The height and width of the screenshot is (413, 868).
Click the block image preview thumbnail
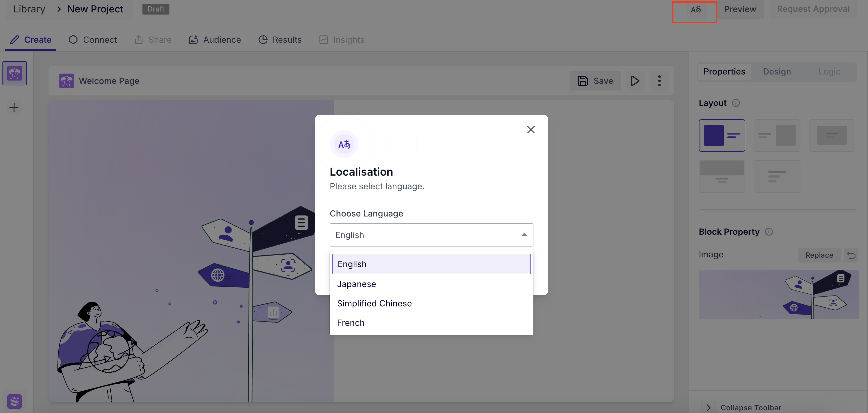(778, 295)
